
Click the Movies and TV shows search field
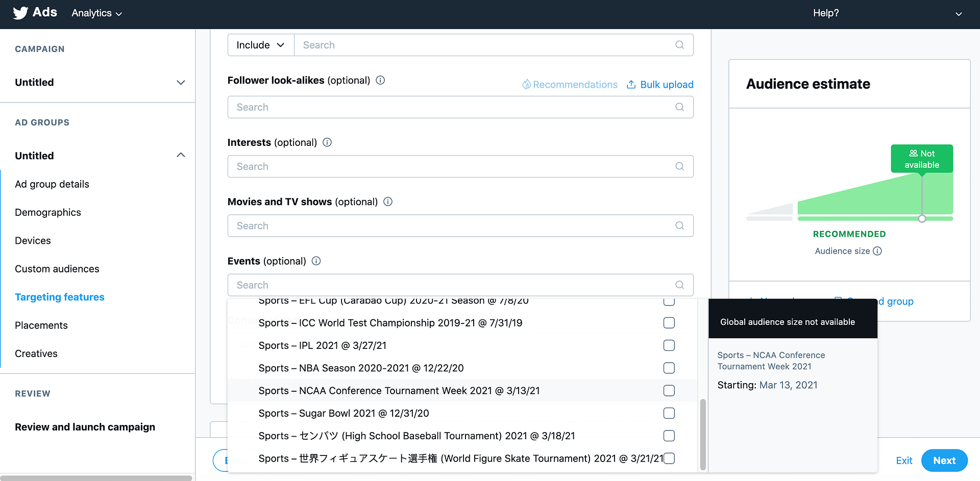point(460,225)
